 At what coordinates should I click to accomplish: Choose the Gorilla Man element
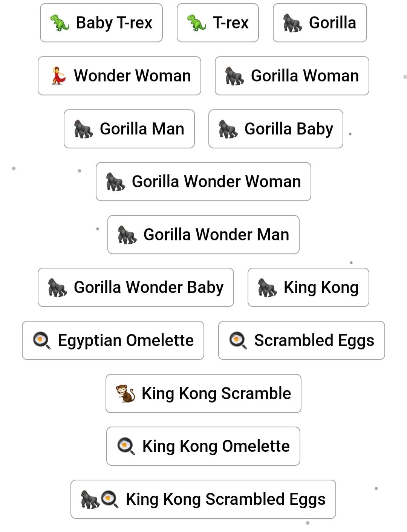tap(129, 129)
